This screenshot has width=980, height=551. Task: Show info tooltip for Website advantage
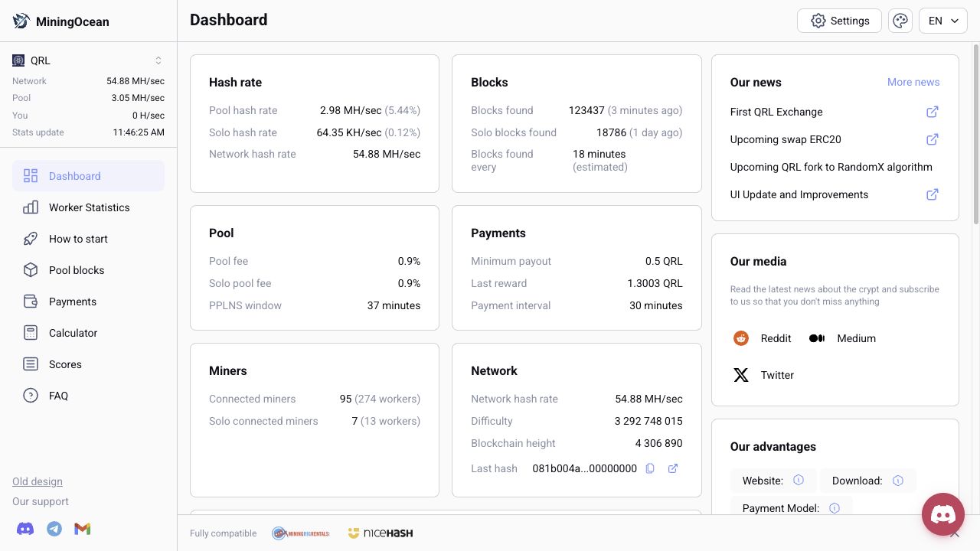point(799,481)
